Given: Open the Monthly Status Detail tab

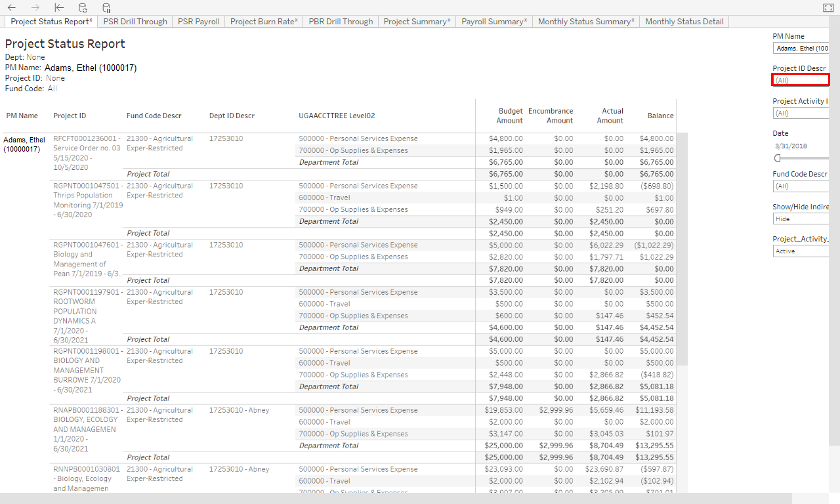Looking at the screenshot, I should pos(684,22).
